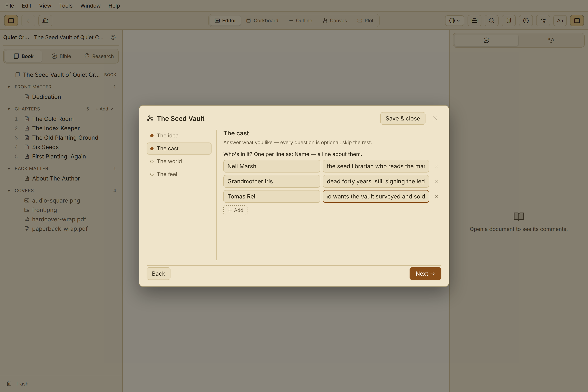Switch to the Plot view

pyautogui.click(x=365, y=20)
